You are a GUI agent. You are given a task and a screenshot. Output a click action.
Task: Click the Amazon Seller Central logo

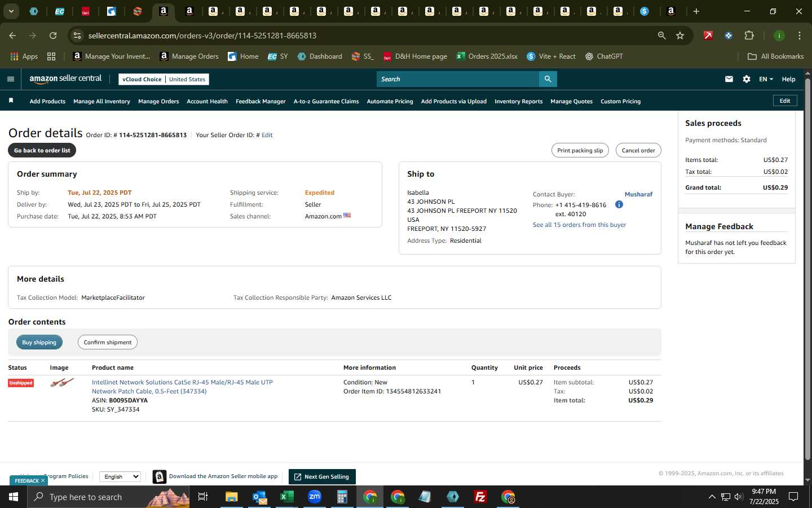[x=65, y=79]
